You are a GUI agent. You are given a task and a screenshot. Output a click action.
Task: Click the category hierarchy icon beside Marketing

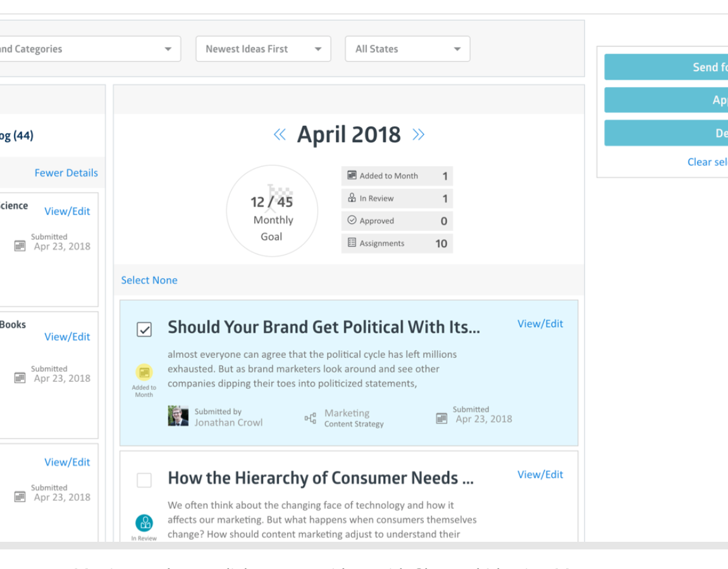(x=310, y=418)
